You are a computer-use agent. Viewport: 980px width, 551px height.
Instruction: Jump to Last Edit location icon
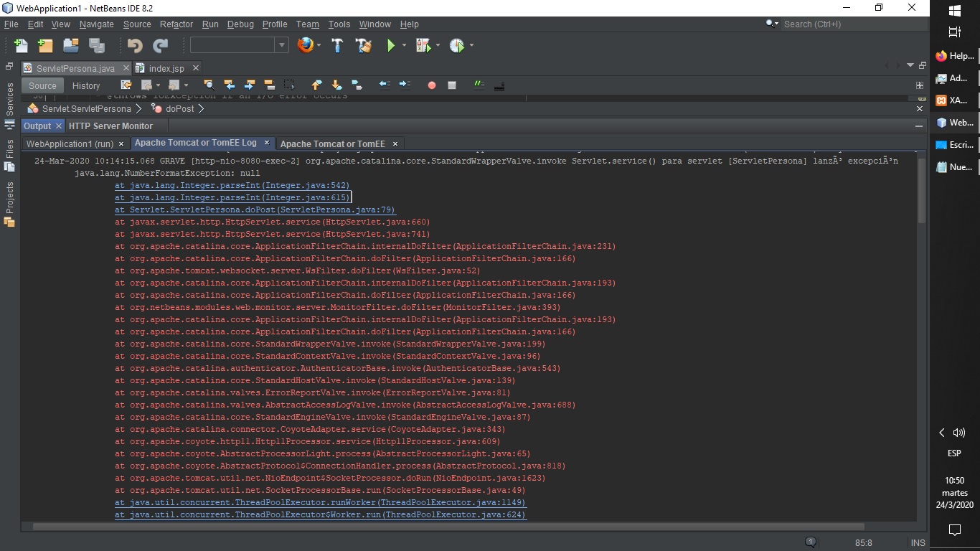(x=126, y=85)
